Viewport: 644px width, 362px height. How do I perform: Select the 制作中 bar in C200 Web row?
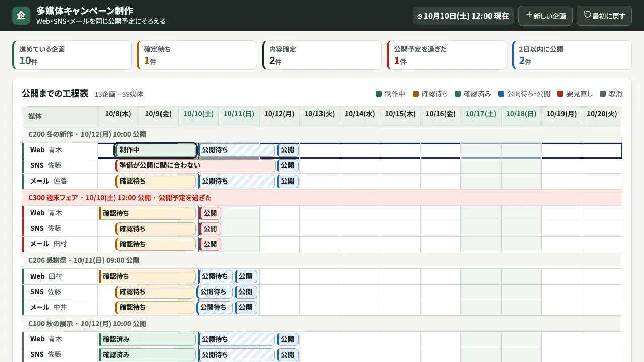click(x=155, y=150)
